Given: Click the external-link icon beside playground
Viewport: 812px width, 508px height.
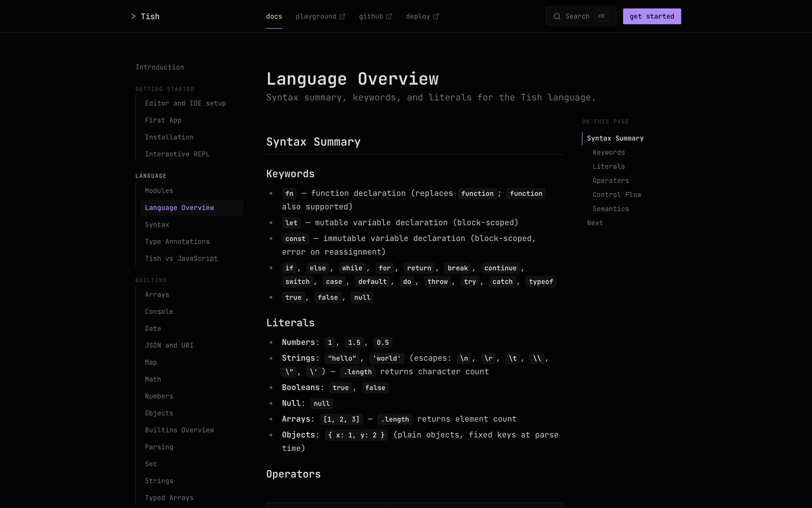Looking at the screenshot, I should pyautogui.click(x=342, y=16).
